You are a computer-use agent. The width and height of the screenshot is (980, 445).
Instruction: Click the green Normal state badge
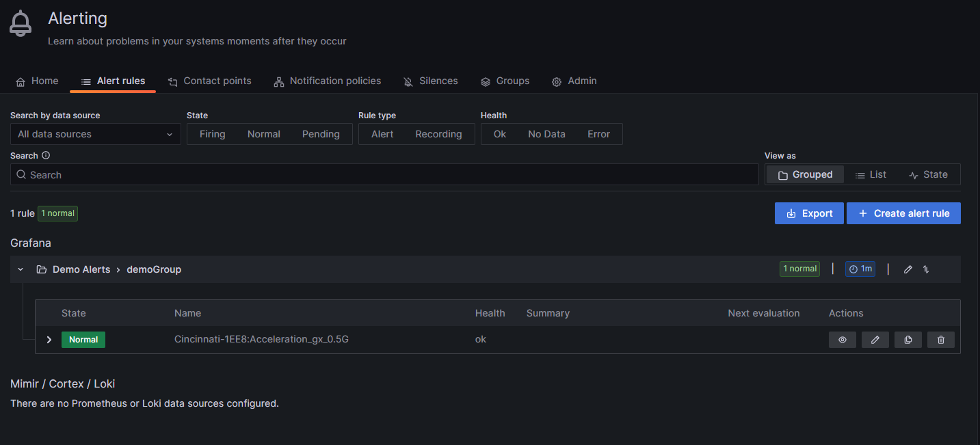[x=83, y=340]
